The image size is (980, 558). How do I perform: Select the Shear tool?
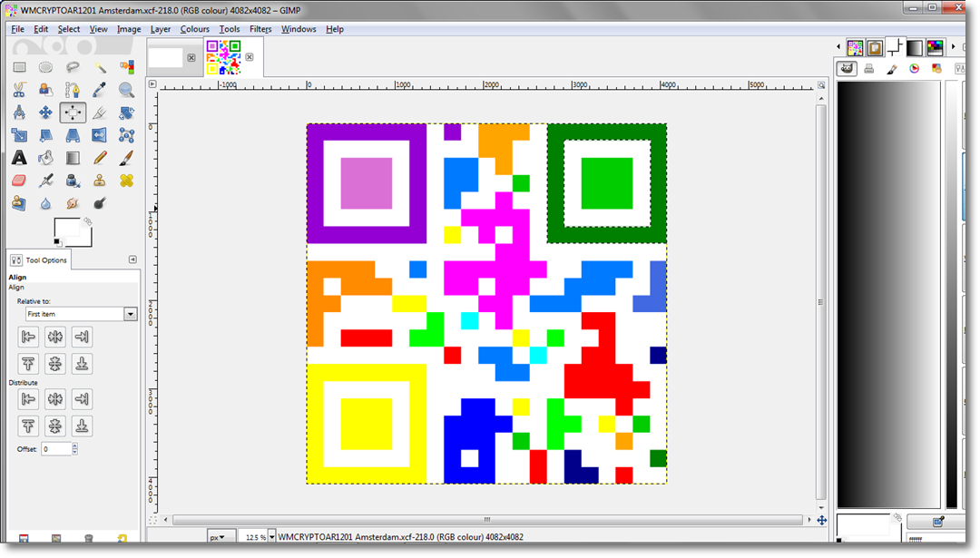pos(45,135)
